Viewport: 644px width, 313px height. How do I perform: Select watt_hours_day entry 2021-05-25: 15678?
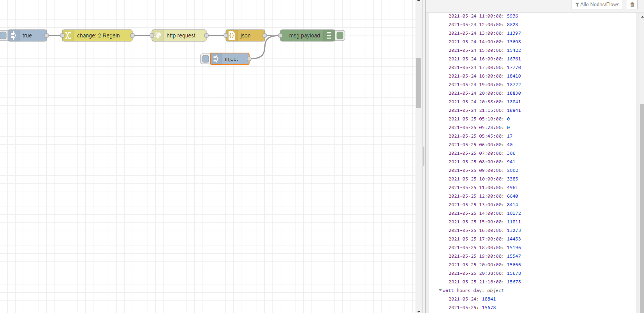(x=472, y=308)
